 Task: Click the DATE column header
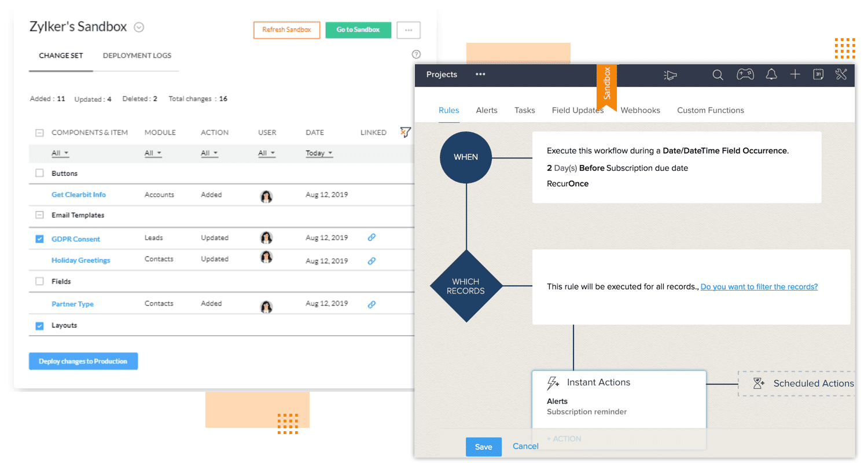pyautogui.click(x=315, y=133)
